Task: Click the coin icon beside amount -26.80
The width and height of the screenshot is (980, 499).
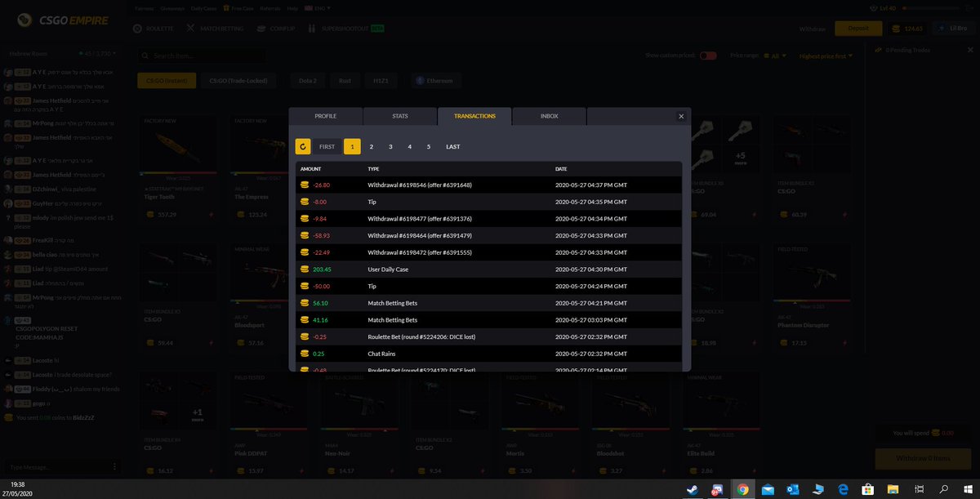Action: point(304,185)
